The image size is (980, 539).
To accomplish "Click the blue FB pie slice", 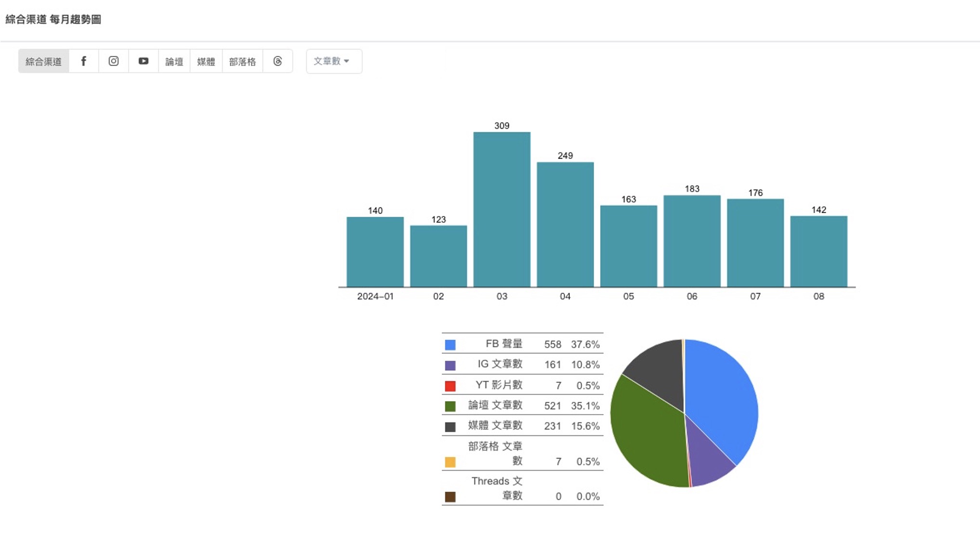I will point(723,395).
